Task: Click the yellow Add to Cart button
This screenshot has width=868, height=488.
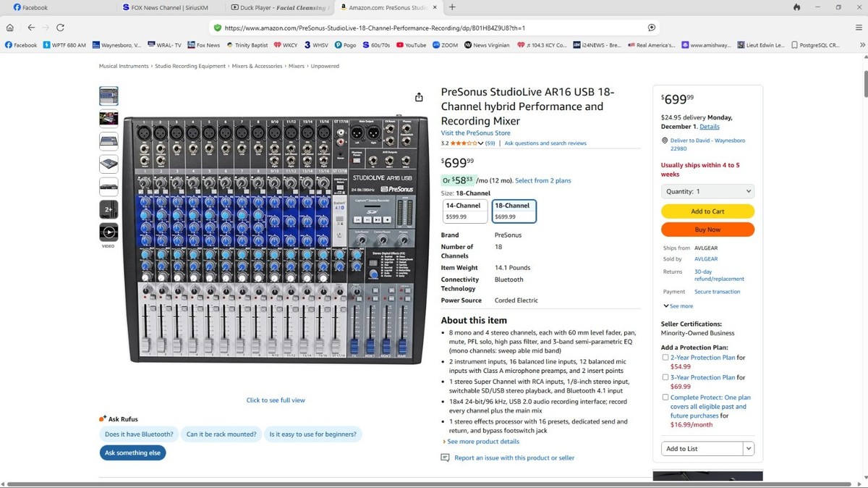Action: point(707,211)
